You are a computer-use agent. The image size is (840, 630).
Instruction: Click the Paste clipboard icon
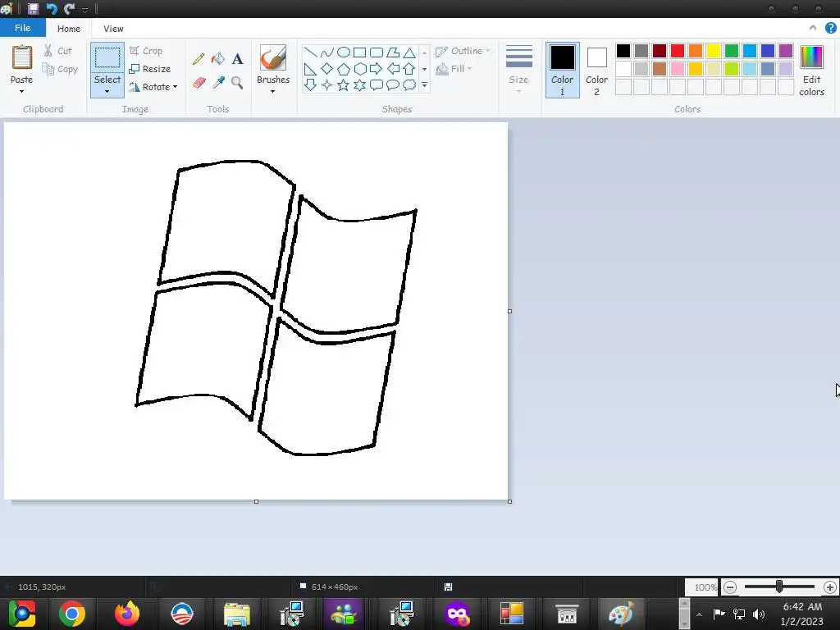(22, 57)
